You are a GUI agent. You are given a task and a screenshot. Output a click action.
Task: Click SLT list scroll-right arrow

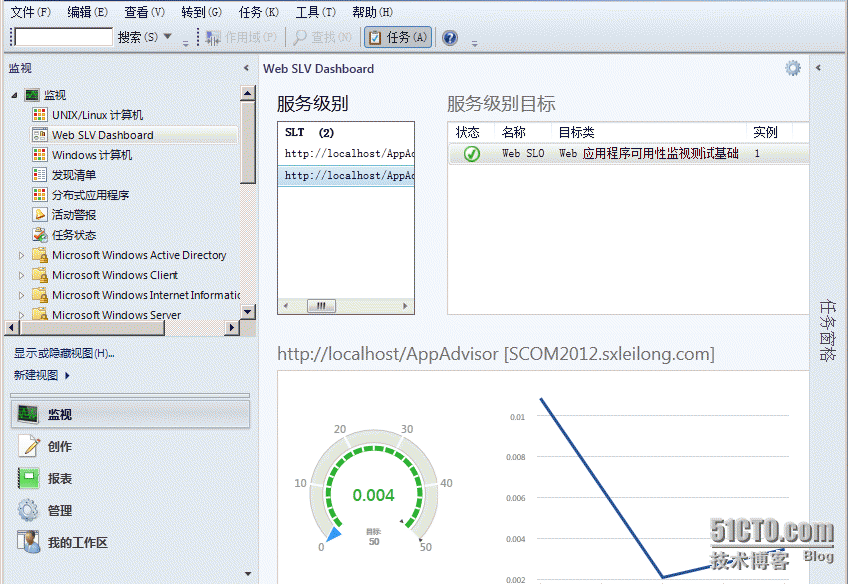pyautogui.click(x=405, y=306)
